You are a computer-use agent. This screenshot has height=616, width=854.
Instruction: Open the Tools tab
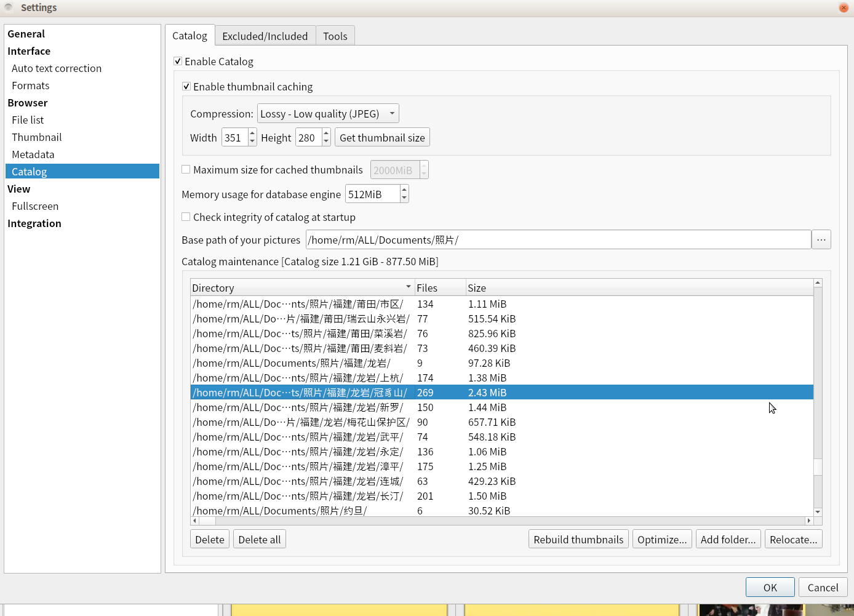click(335, 36)
